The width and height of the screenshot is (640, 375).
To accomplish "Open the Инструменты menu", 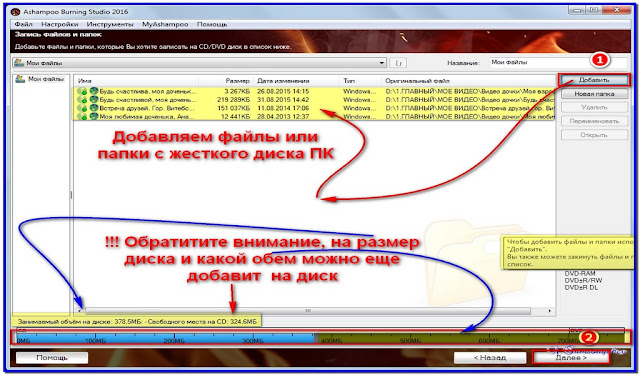I will [110, 24].
